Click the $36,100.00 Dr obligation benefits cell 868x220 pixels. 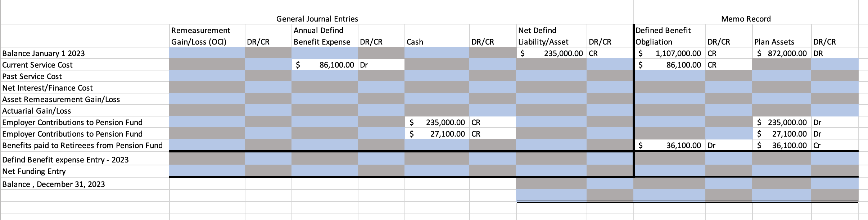pyautogui.click(x=669, y=145)
